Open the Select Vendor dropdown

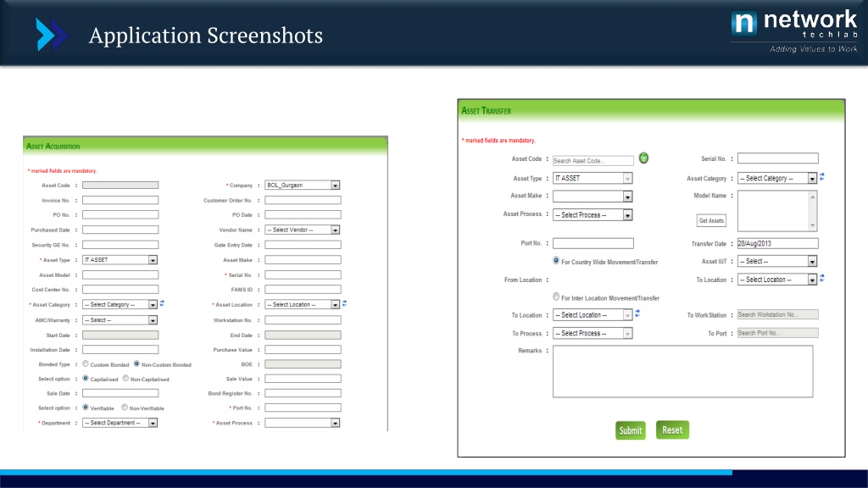tap(303, 230)
